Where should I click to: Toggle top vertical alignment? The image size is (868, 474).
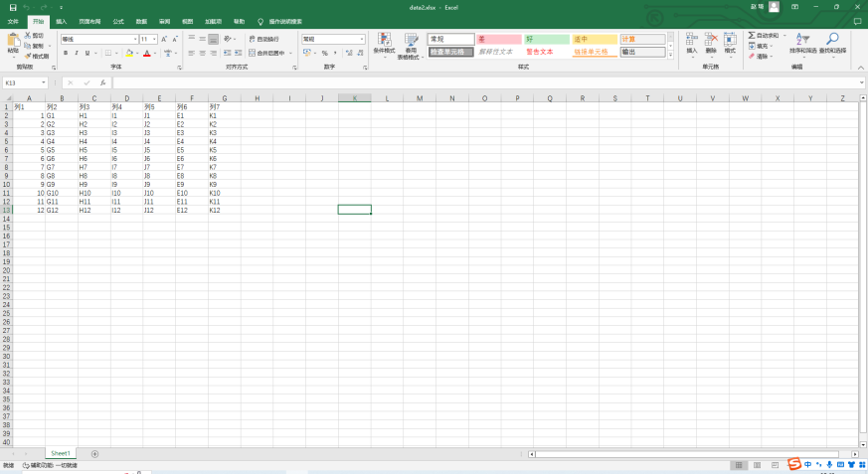click(192, 39)
